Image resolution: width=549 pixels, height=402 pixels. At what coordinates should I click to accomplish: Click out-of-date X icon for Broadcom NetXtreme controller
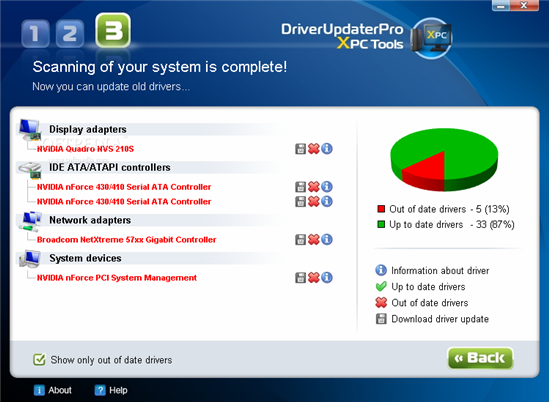pos(313,240)
